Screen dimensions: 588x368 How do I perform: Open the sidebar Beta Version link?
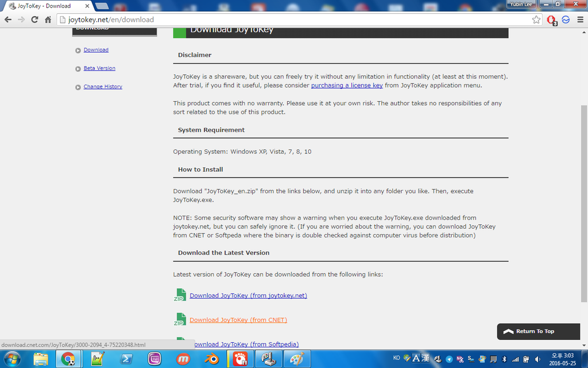coord(99,68)
